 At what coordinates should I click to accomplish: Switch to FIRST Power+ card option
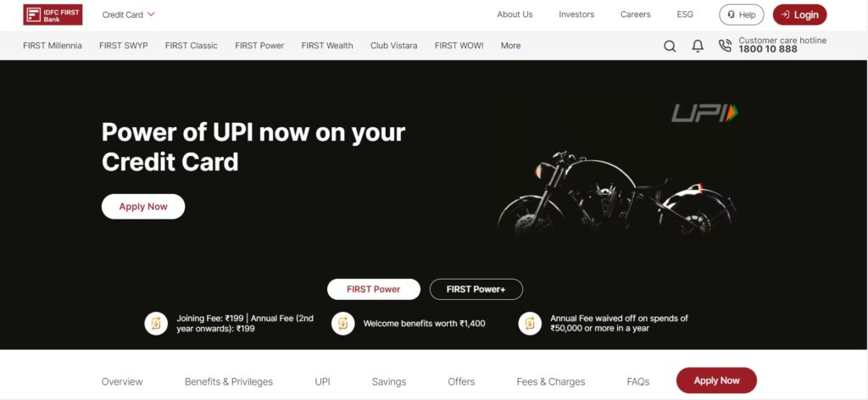pos(476,289)
